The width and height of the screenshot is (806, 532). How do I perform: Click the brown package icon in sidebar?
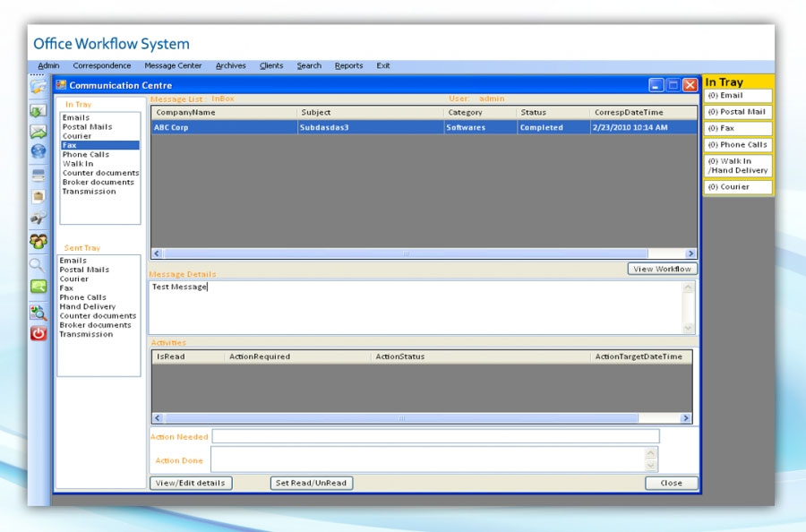coord(38,196)
